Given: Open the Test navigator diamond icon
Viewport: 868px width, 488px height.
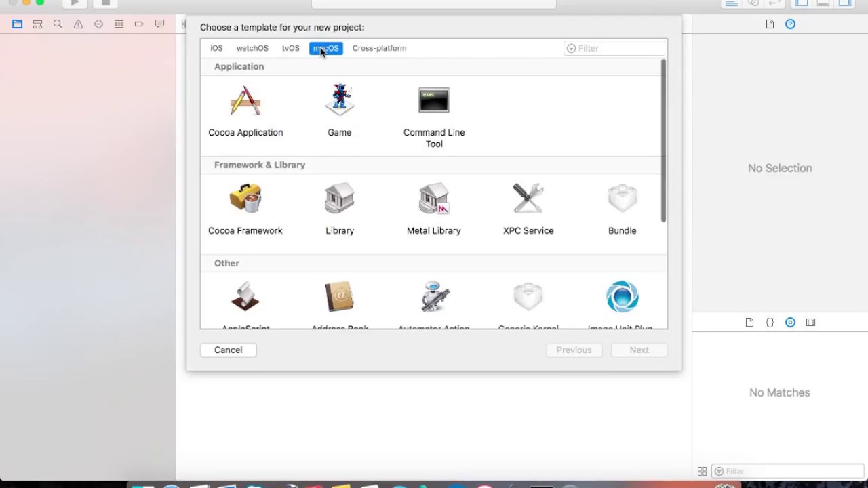Looking at the screenshot, I should [99, 24].
